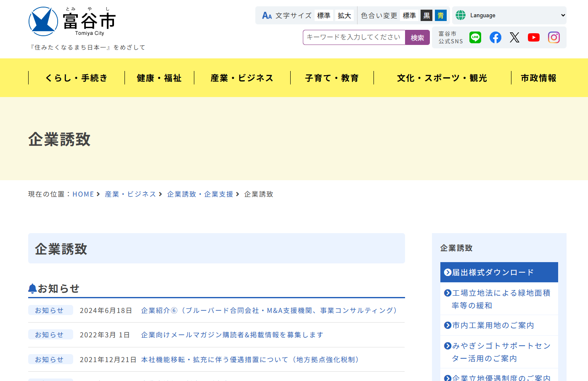Open 届出様式ダウンロード sidebar link
Viewport: 588px width, 381px height.
499,272
